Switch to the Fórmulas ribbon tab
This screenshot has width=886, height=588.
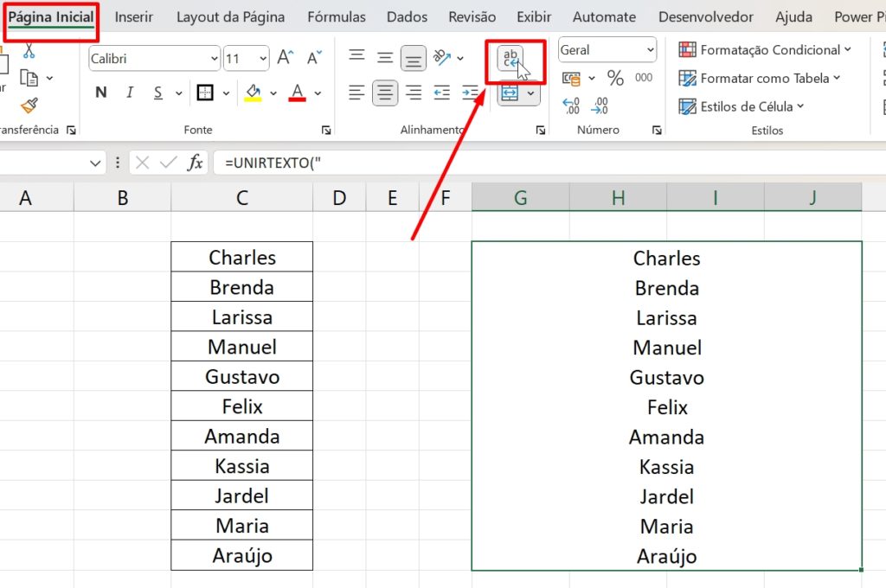tap(336, 16)
